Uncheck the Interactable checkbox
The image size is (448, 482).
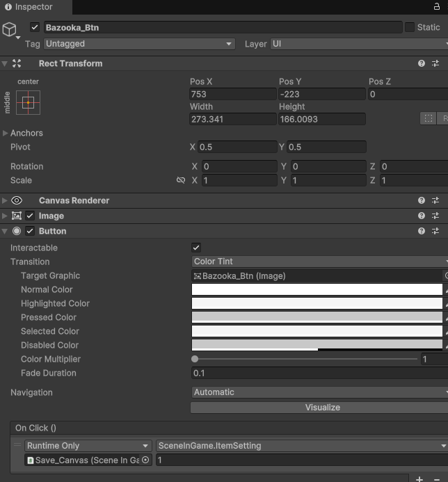tap(196, 248)
